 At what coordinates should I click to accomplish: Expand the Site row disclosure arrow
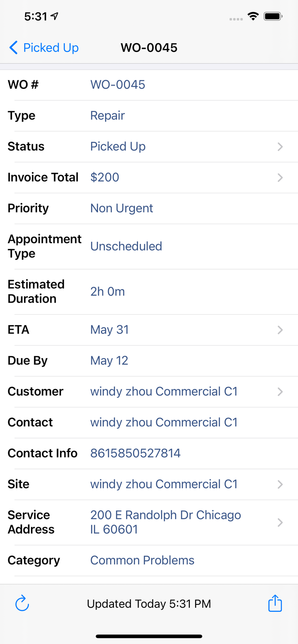tap(280, 484)
